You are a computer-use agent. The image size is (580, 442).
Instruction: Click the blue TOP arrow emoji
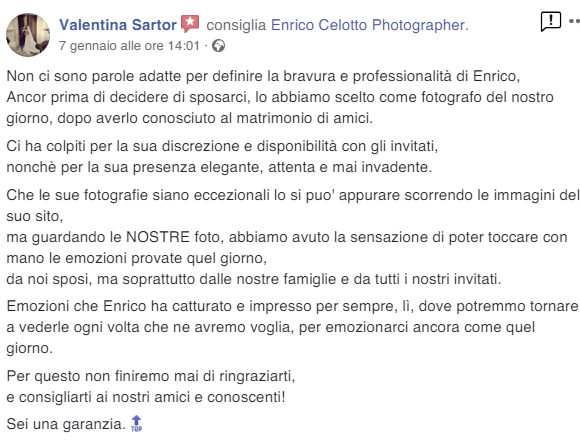(136, 423)
